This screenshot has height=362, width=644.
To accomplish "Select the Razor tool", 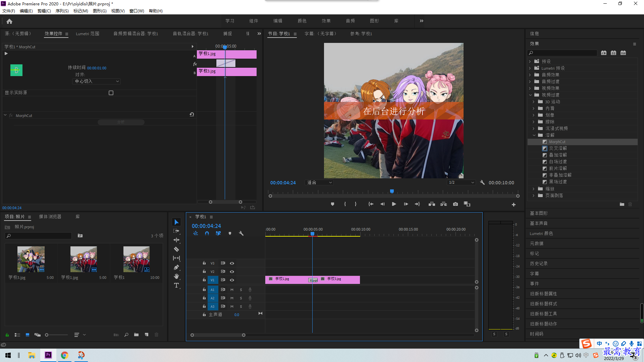I will point(176,249).
